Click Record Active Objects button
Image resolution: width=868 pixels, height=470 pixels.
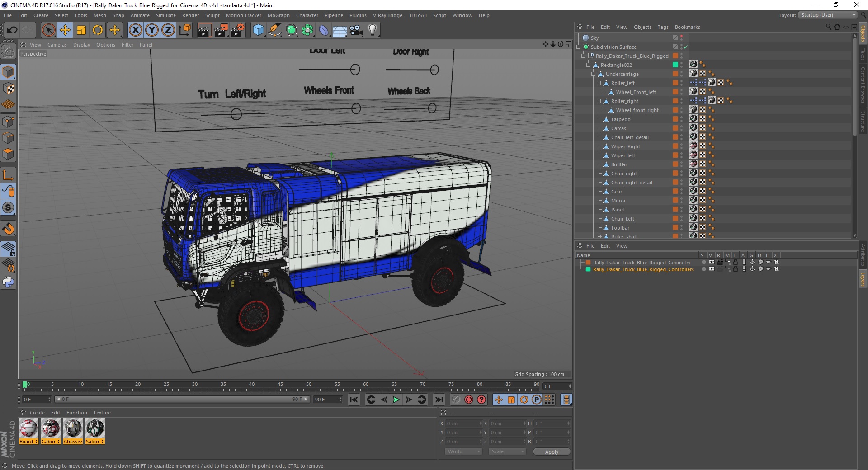(x=456, y=399)
